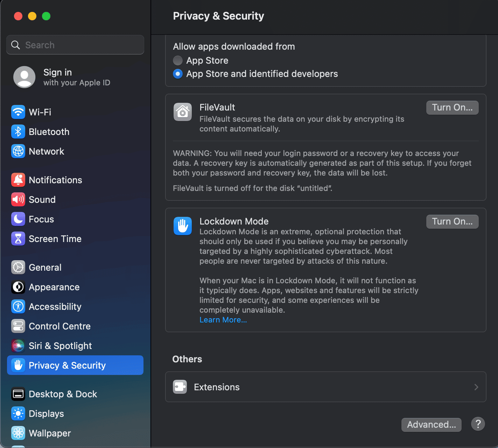The height and width of the screenshot is (448, 498).
Task: Click the 'Others' section heading
Action: pos(187,359)
